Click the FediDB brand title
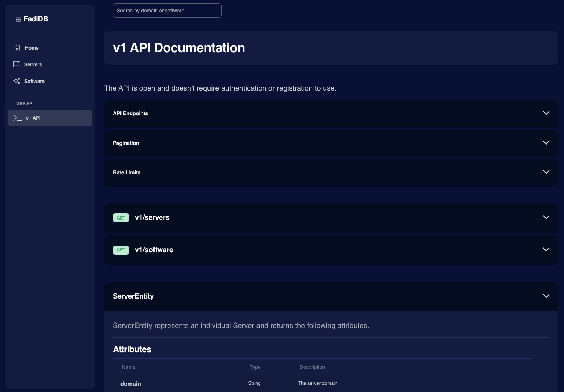564x392 pixels. 36,19
